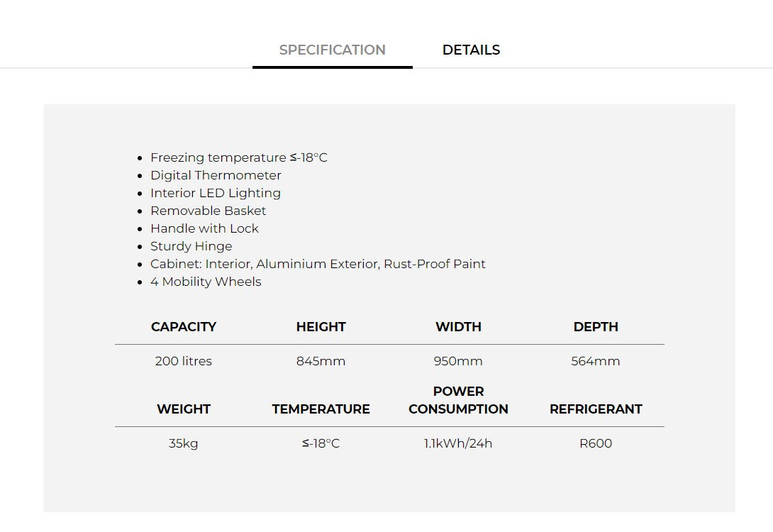The height and width of the screenshot is (532, 773).
Task: Click the POWER CONSUMPTION header
Action: [458, 400]
